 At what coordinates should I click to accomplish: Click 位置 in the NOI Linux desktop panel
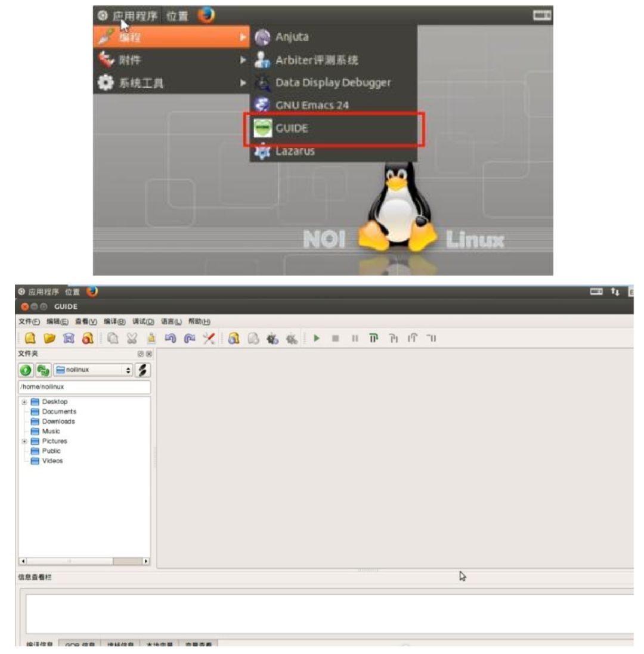177,16
